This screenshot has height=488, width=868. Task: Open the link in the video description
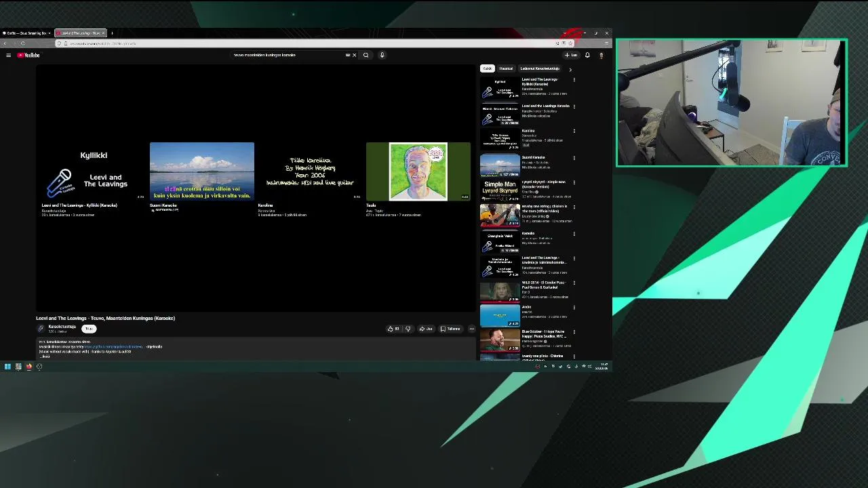pyautogui.click(x=114, y=347)
